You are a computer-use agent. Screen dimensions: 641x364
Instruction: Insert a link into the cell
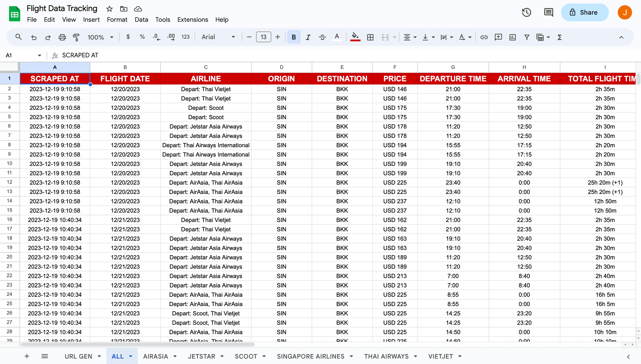click(x=484, y=37)
